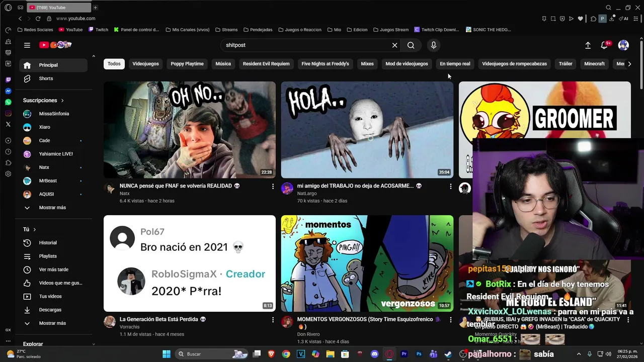Click the Opera heart bookmark icon
Viewport: 644px width, 362px height.
click(x=580, y=19)
